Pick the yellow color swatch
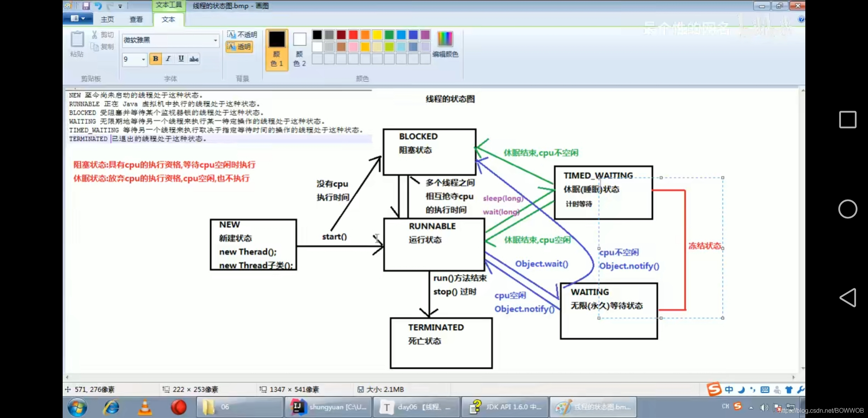 [377, 35]
